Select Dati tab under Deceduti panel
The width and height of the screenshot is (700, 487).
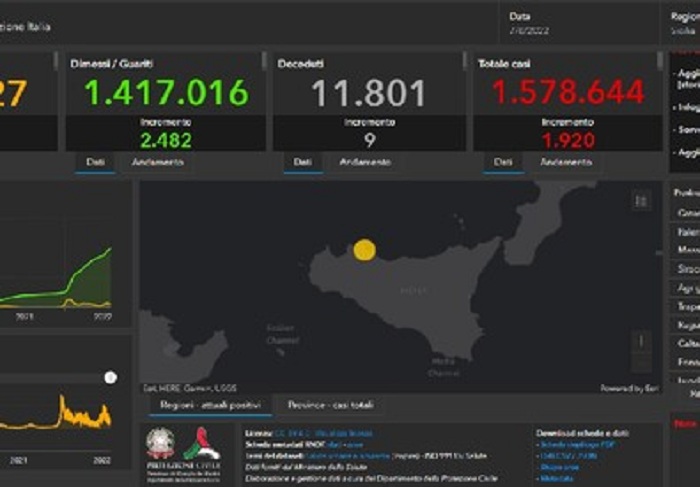click(301, 162)
